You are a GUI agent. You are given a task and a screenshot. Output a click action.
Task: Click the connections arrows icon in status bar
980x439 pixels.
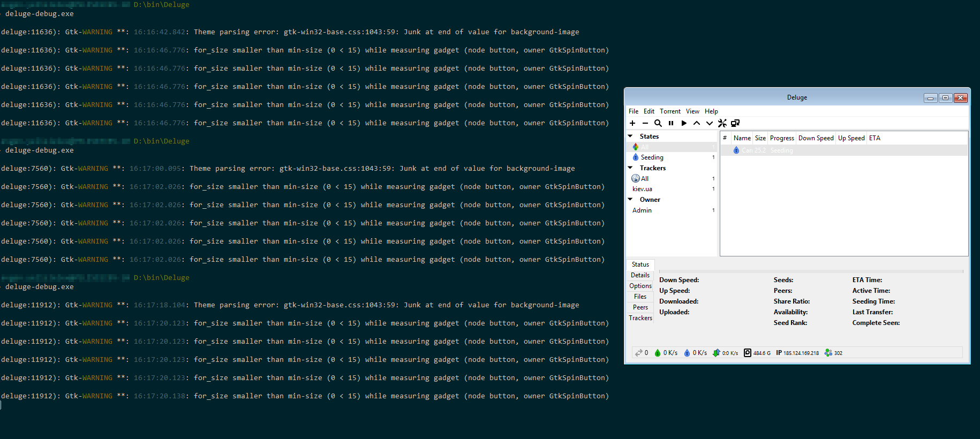[638, 353]
